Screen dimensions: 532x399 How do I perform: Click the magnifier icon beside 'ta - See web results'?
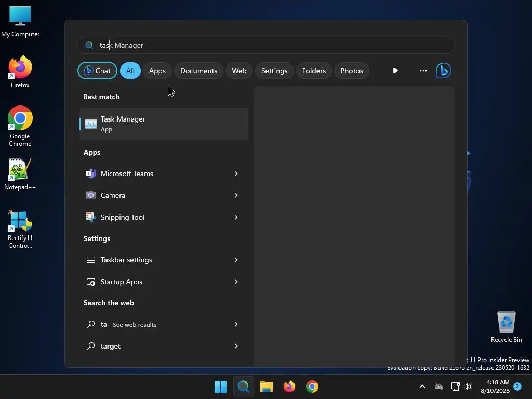pos(90,324)
